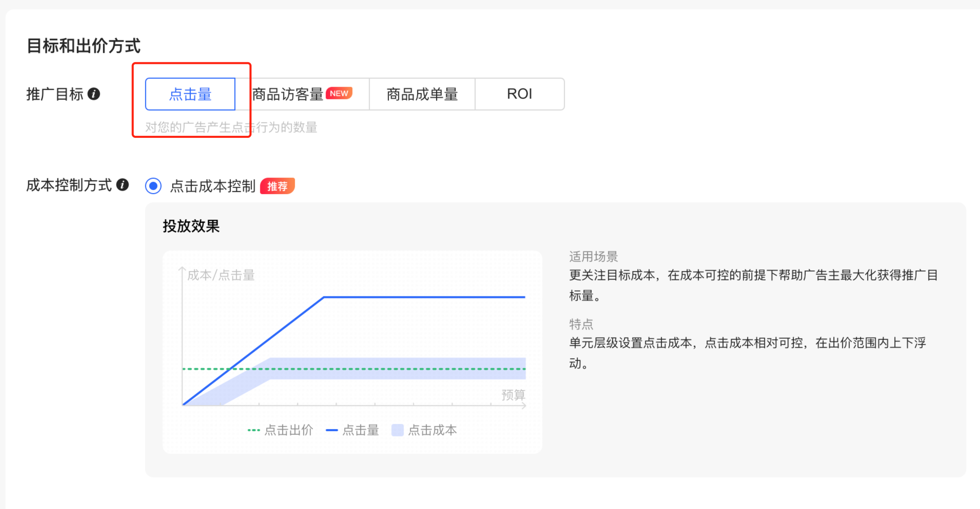Select the 点击量 promotion goal tab
The image size is (980, 509).
(190, 94)
